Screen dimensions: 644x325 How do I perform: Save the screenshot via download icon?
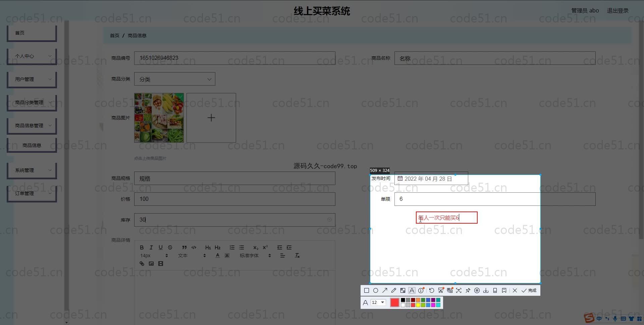[486, 290]
